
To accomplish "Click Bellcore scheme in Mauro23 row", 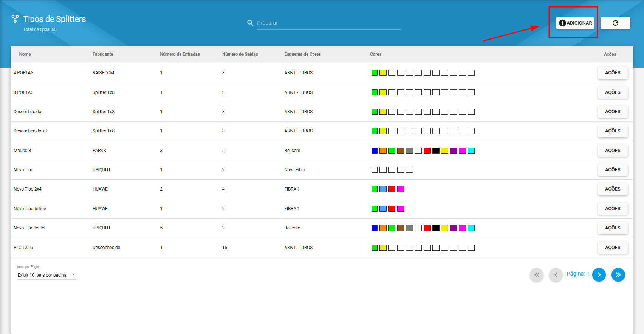I will (x=292, y=151).
